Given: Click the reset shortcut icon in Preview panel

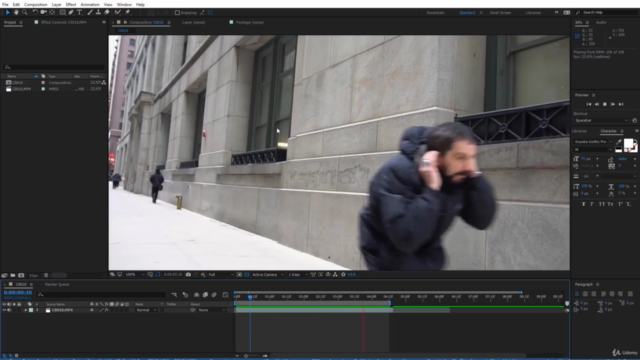Looking at the screenshot, I should (634, 121).
